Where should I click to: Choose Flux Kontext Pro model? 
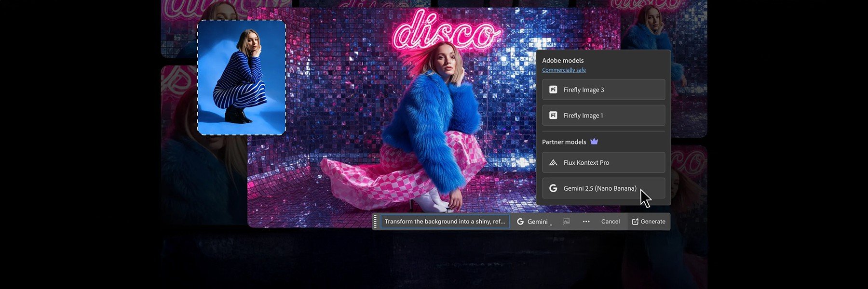click(x=603, y=163)
